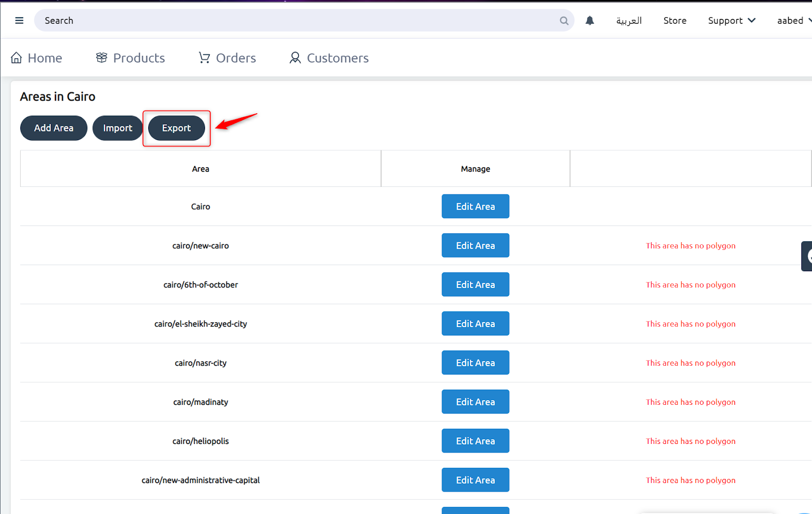Click the Export button
Screen dimensions: 812x514
coord(177,128)
